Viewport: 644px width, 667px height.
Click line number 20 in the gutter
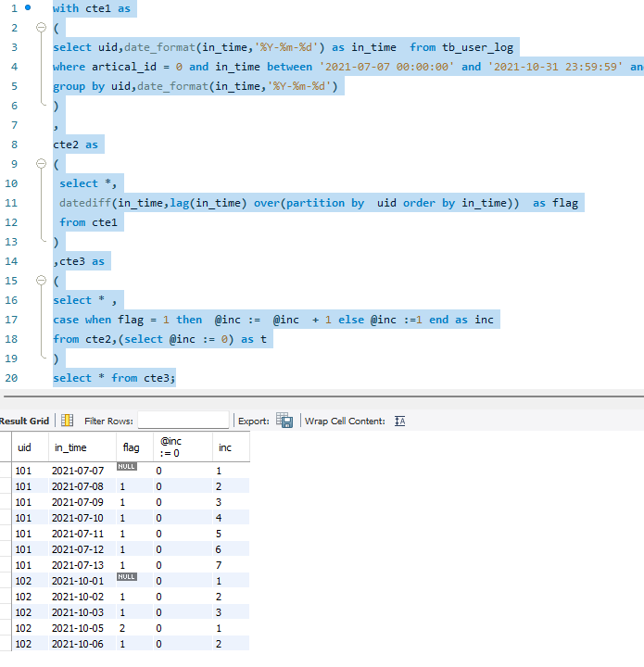[x=11, y=378]
